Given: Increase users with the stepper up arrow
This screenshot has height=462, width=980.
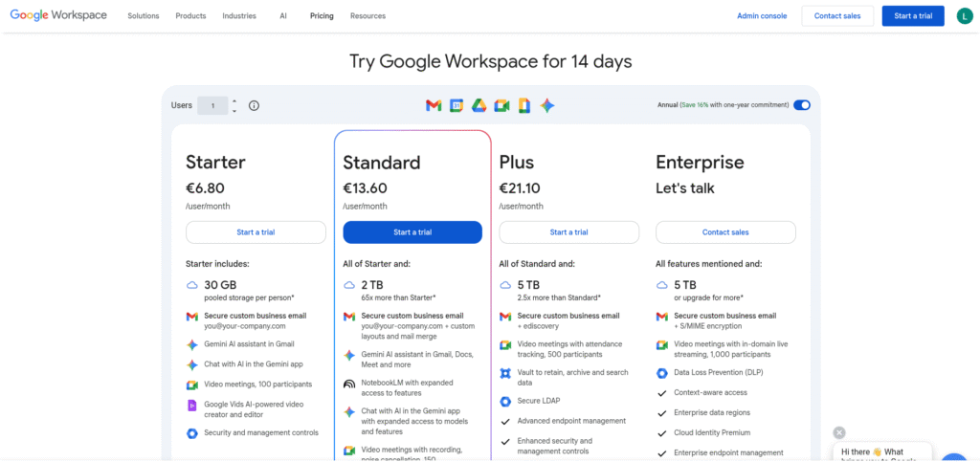Looking at the screenshot, I should [234, 101].
